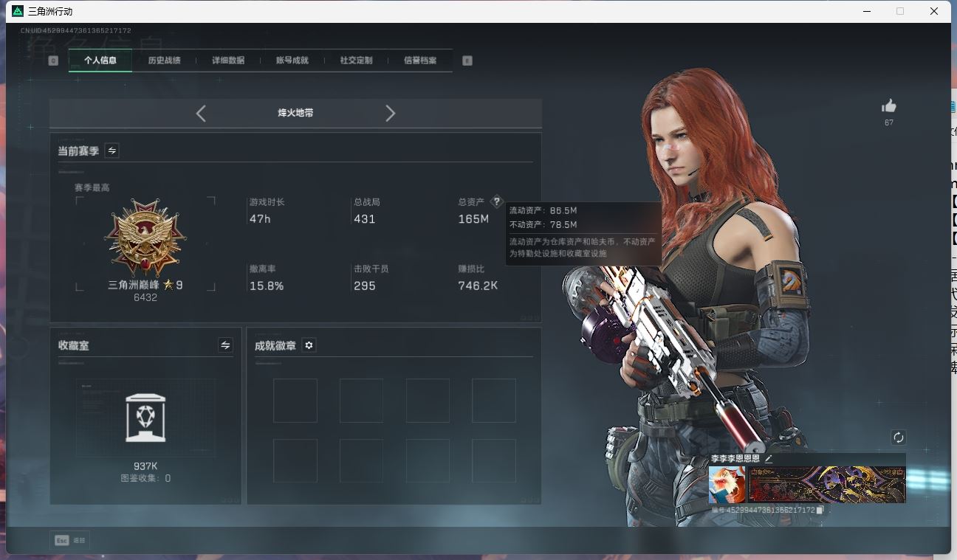
Task: Open the 详细数据 tab
Action: 228,61
